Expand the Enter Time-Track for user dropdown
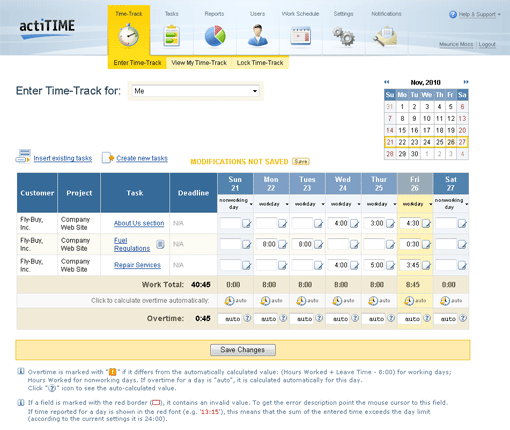This screenshot has height=430, width=510. tap(195, 91)
